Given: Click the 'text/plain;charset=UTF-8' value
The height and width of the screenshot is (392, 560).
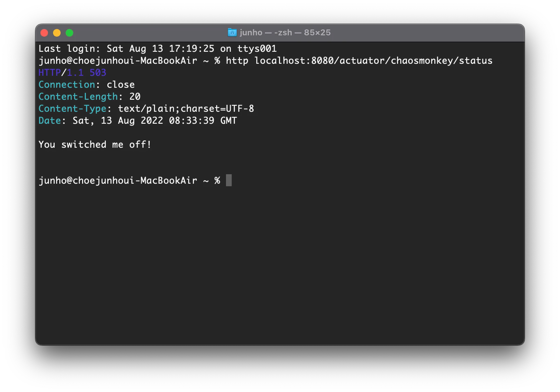Looking at the screenshot, I should [x=186, y=109].
